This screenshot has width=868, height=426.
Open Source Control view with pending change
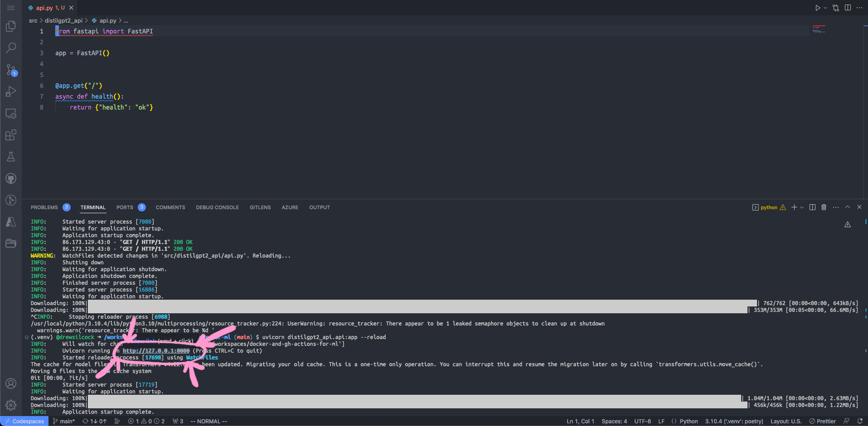[x=11, y=70]
